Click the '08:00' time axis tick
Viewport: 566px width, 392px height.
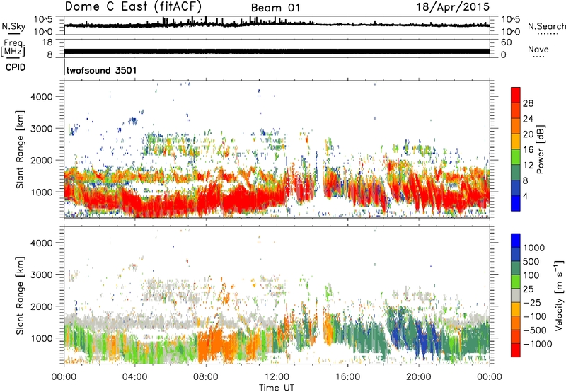(x=206, y=377)
